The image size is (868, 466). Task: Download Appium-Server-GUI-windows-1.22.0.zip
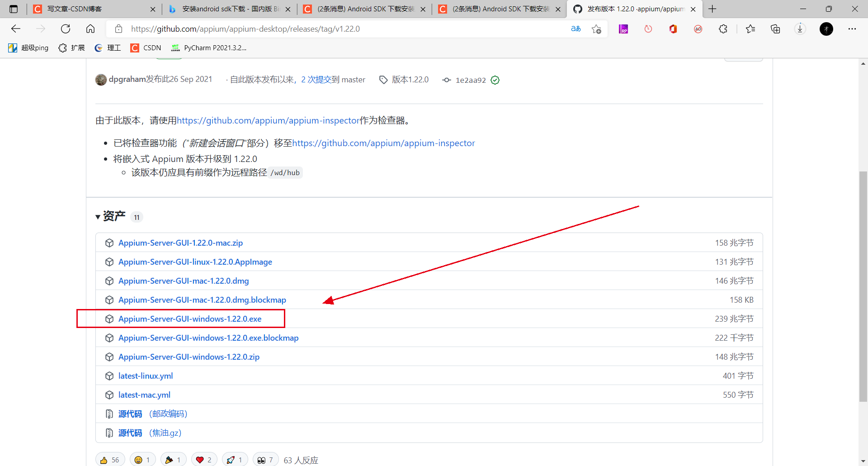click(x=189, y=357)
